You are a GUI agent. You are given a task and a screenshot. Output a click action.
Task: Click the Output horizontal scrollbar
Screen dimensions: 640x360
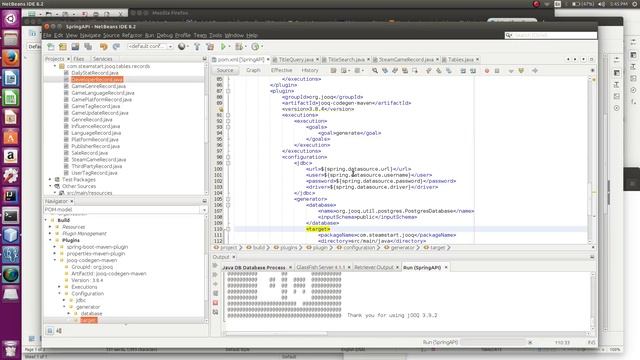pos(276,333)
